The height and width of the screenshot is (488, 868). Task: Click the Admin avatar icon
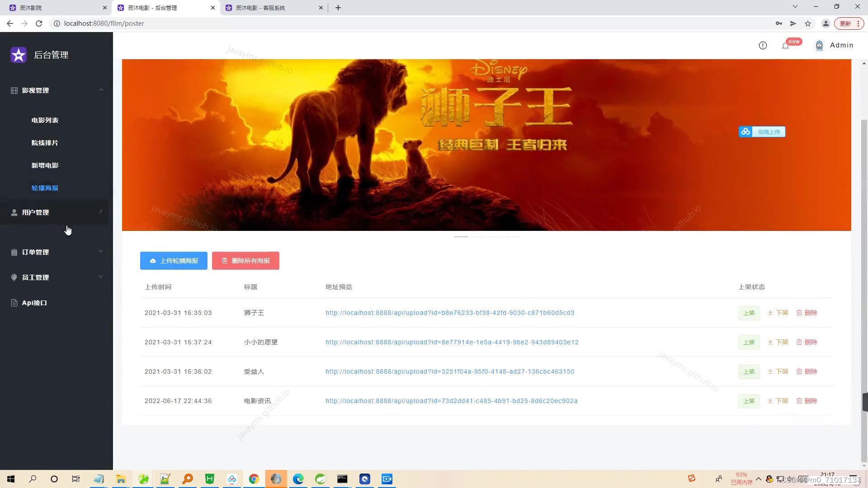click(819, 46)
